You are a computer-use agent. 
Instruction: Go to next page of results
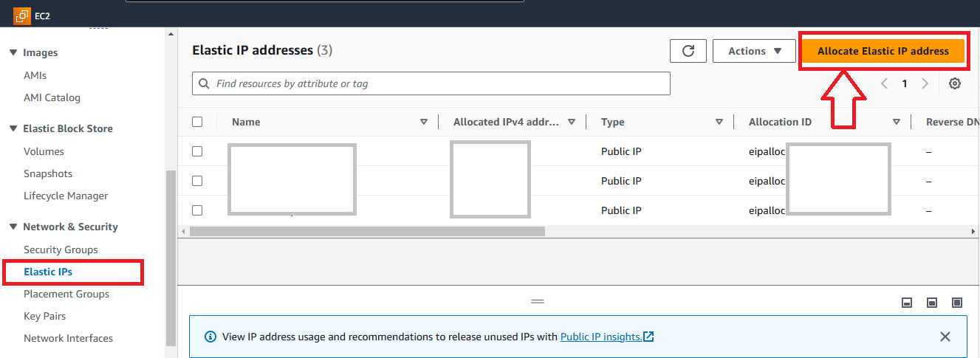click(925, 83)
